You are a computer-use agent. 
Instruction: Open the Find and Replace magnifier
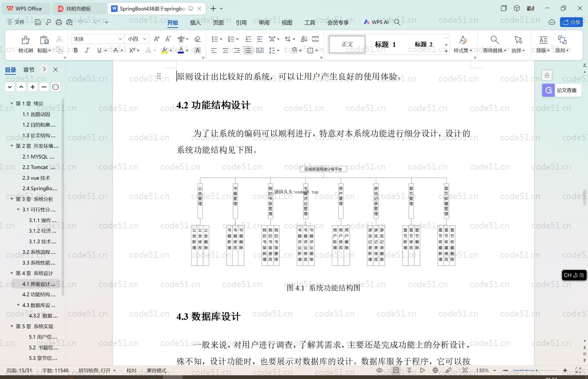point(494,40)
